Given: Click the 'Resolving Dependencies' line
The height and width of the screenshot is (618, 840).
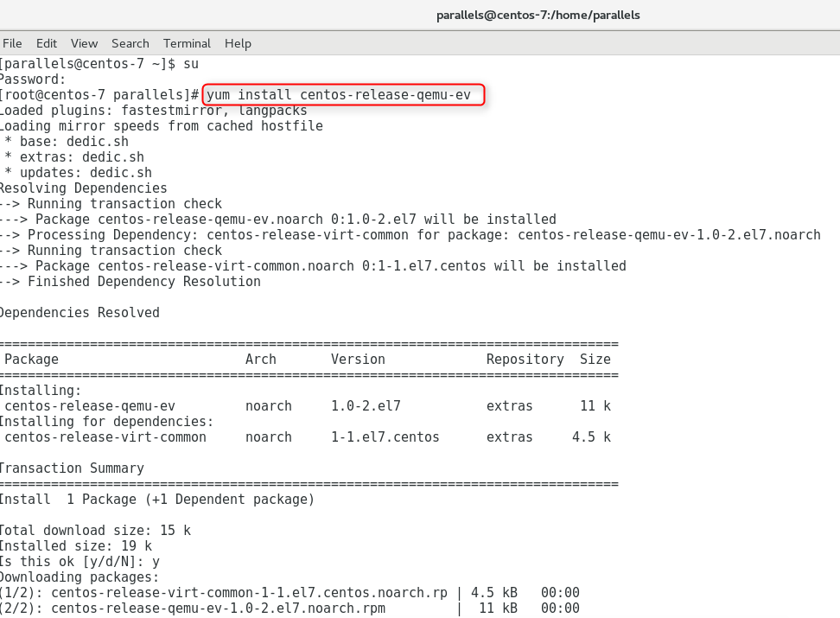Looking at the screenshot, I should click(84, 188).
